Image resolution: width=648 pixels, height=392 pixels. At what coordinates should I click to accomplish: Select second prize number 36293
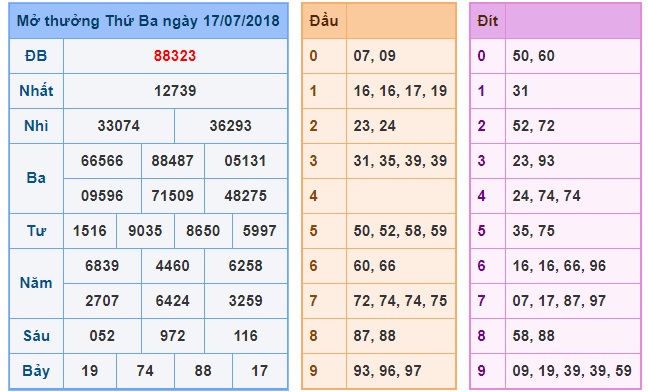[231, 126]
